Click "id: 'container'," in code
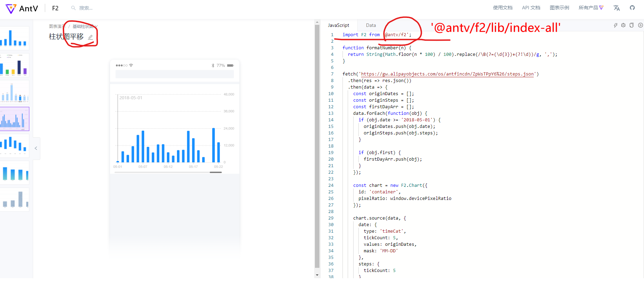Screen dimensions: 644x293 tap(379, 192)
